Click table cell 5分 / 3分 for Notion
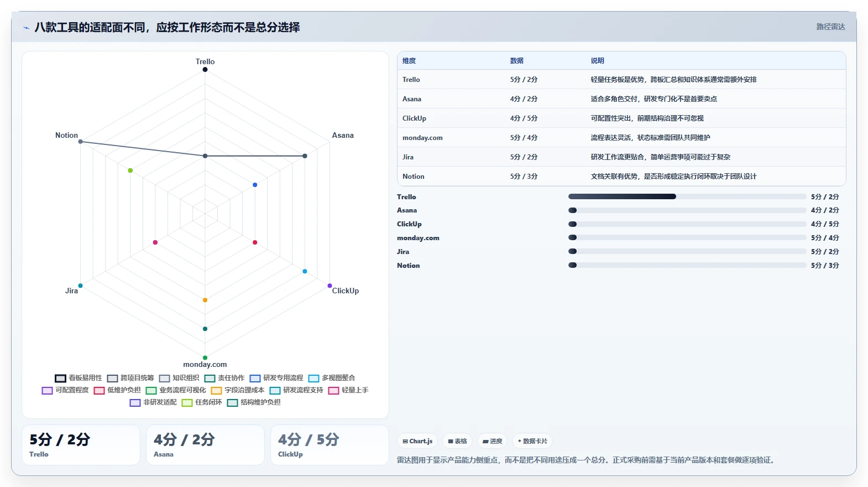 (x=524, y=177)
